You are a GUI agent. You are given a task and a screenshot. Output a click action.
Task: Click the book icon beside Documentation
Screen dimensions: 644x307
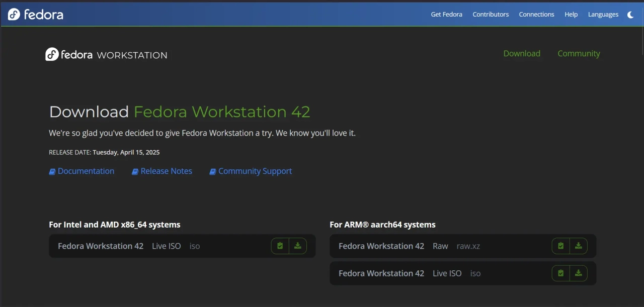coord(52,172)
